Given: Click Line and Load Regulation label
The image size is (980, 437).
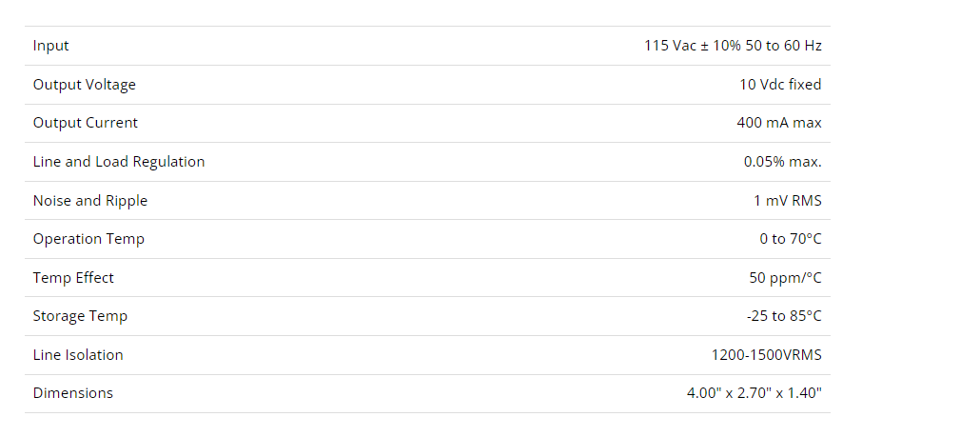Looking at the screenshot, I should coord(119,161).
